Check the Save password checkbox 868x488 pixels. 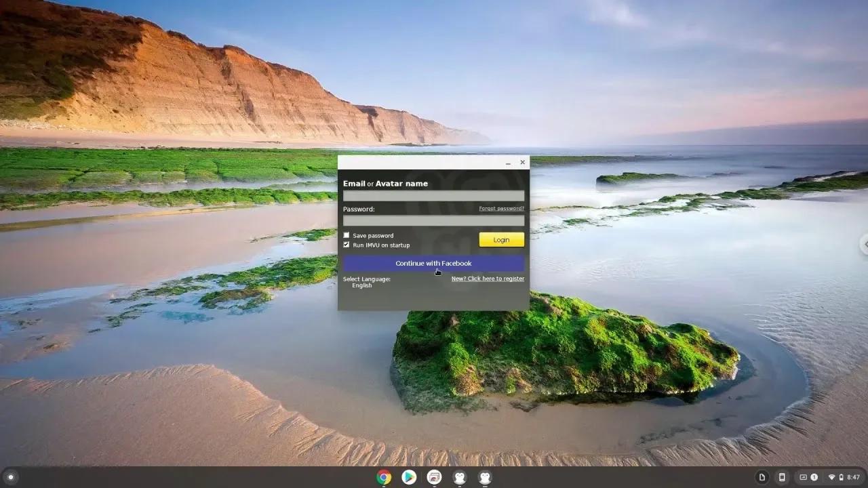tap(347, 235)
